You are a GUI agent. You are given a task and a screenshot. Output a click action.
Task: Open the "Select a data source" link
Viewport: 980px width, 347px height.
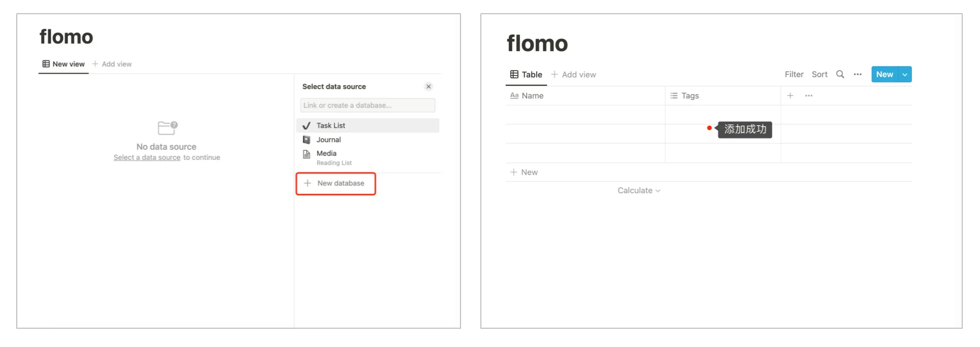point(147,158)
